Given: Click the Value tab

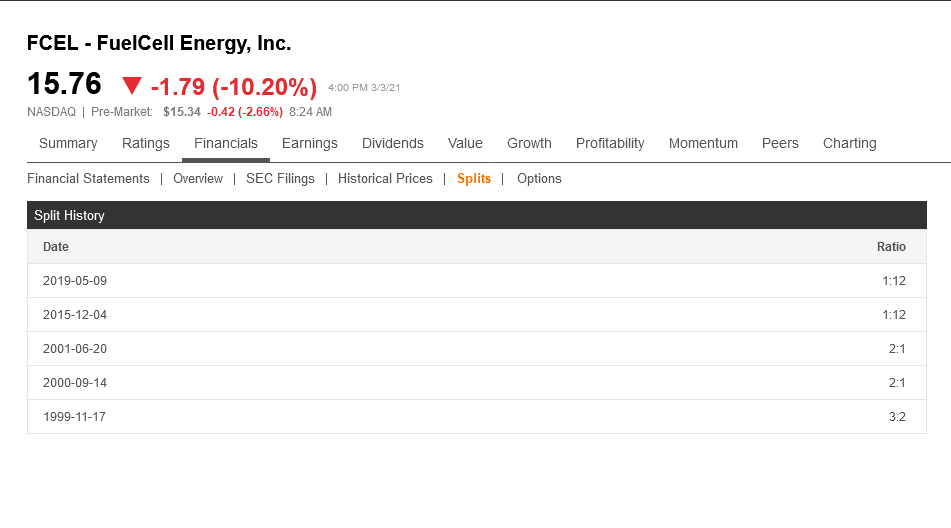Looking at the screenshot, I should tap(465, 143).
